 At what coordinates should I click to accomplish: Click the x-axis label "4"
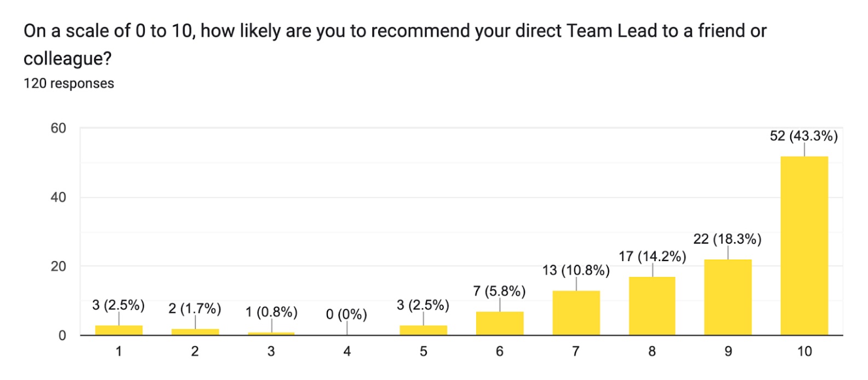[x=347, y=352]
